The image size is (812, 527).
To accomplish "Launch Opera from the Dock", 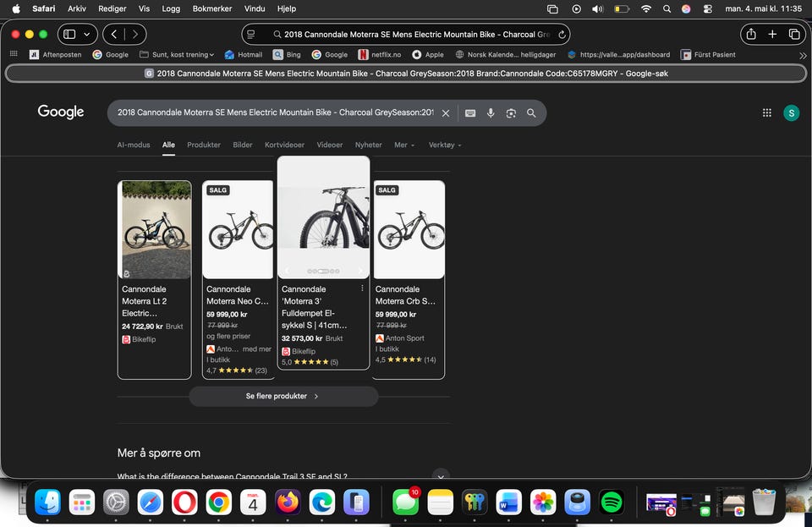I will (185, 502).
